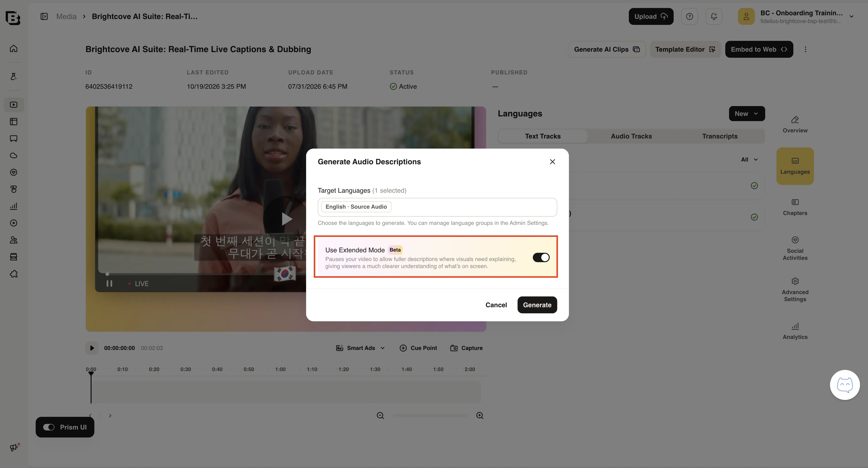Image resolution: width=868 pixels, height=468 pixels.
Task: Switch to the Text Tracks tab
Action: coord(542,136)
